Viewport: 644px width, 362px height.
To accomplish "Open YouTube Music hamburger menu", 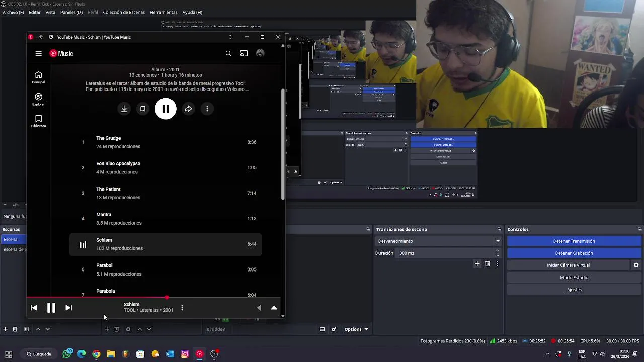I will [x=38, y=53].
